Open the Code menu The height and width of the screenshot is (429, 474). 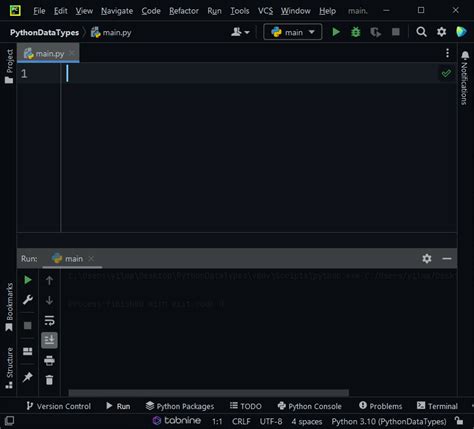point(151,11)
